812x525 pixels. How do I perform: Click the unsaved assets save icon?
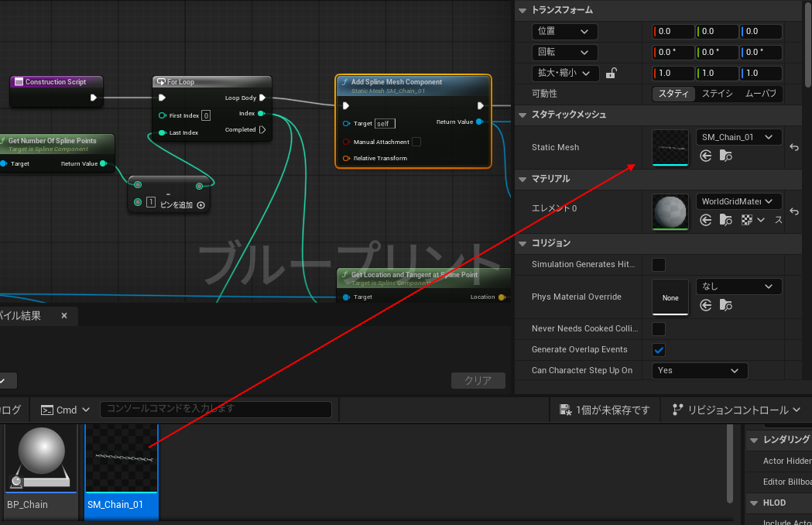tap(566, 410)
